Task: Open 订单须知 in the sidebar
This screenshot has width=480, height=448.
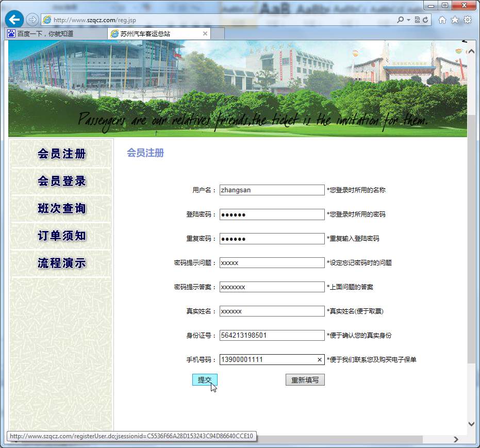Action: click(61, 236)
